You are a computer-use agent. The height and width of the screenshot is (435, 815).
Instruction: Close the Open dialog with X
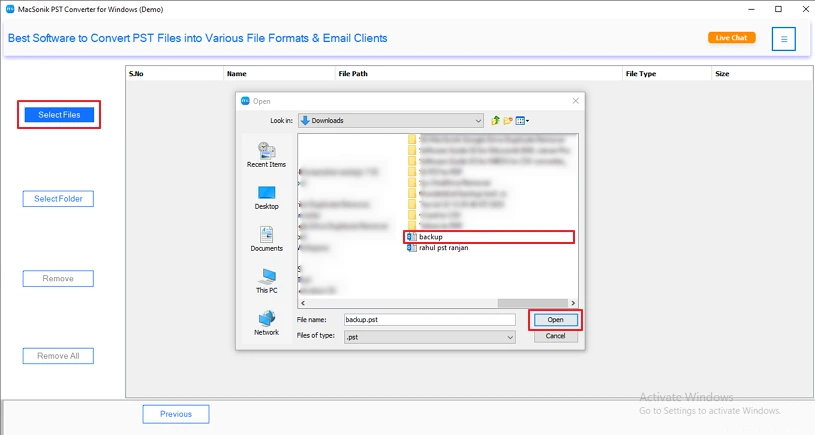point(575,101)
